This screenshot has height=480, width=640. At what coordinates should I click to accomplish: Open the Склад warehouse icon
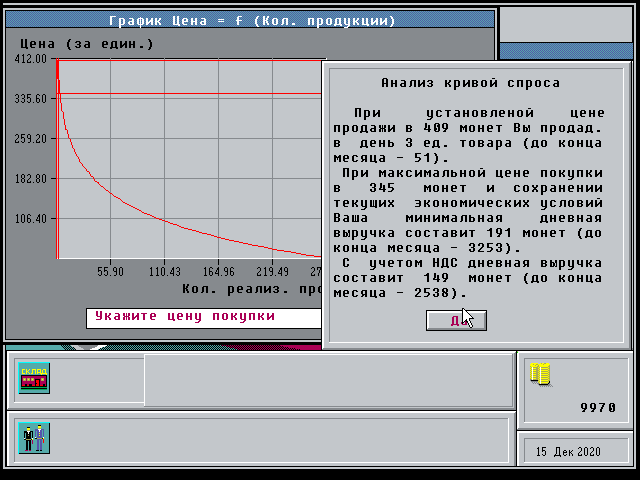coord(34,378)
